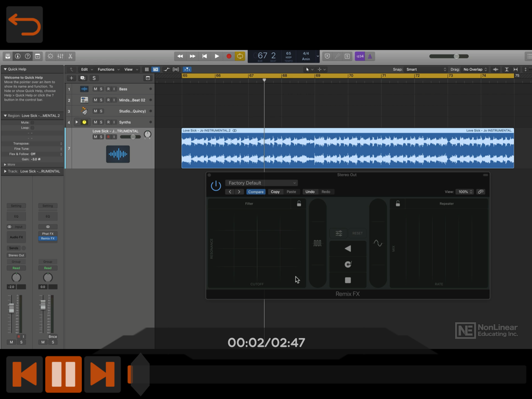This screenshot has width=532, height=399.
Task: Click the vertical auto zoom icon
Action: pyautogui.click(x=506, y=69)
